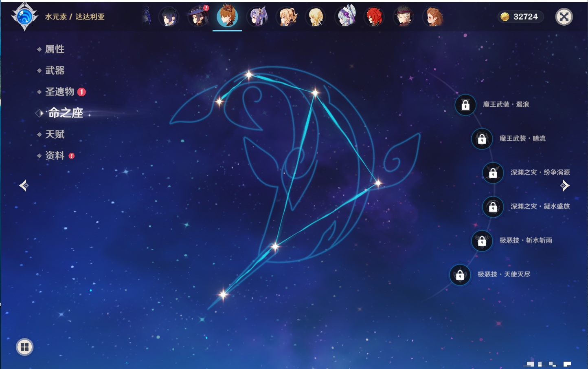Switch to the 天赋 talents menu
588x369 pixels.
55,134
